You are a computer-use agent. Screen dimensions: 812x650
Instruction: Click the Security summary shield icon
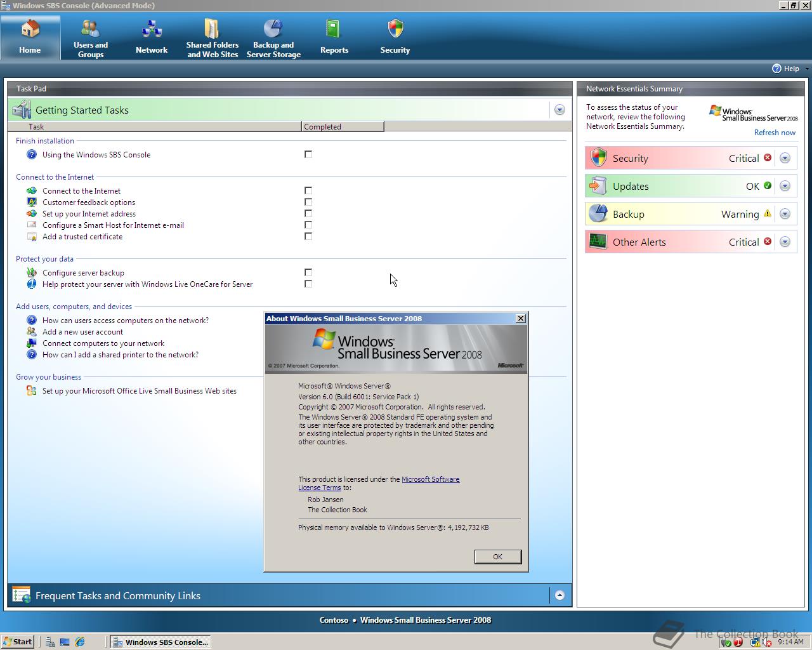pyautogui.click(x=598, y=158)
